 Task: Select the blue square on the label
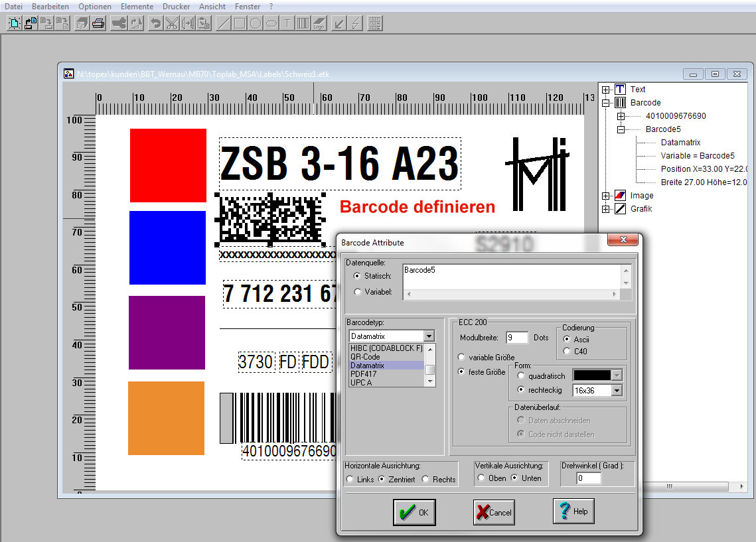[x=167, y=247]
